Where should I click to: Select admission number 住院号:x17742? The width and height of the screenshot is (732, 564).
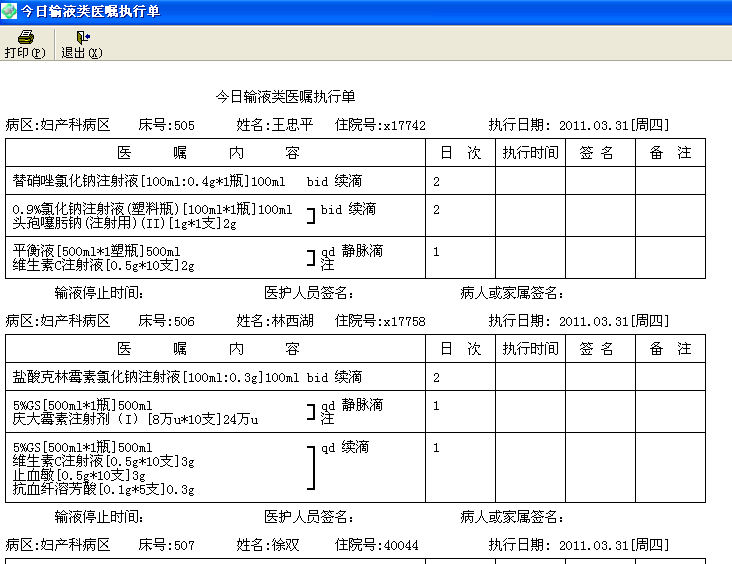tap(380, 125)
